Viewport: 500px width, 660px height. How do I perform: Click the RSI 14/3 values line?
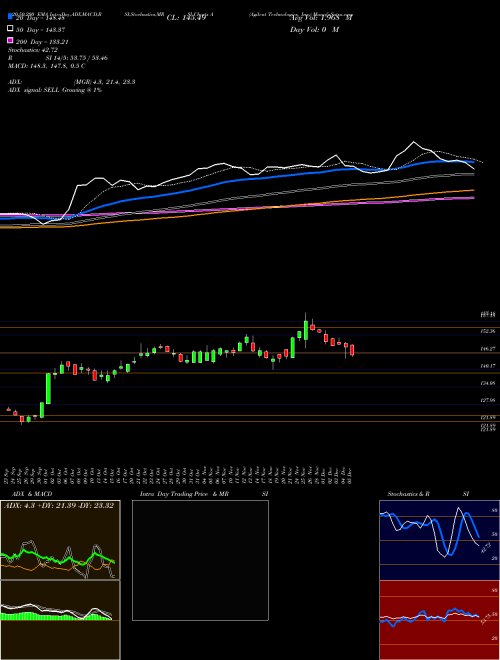pyautogui.click(x=58, y=58)
